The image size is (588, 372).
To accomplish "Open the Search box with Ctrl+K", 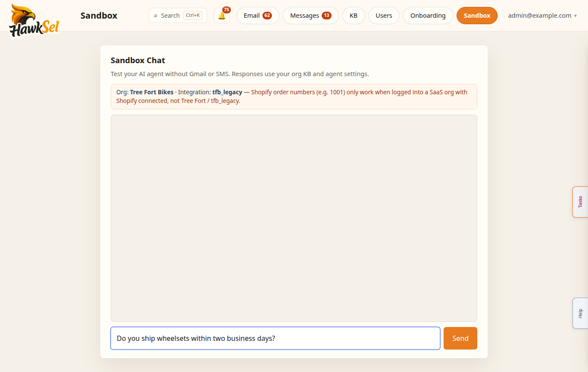I will coord(178,16).
